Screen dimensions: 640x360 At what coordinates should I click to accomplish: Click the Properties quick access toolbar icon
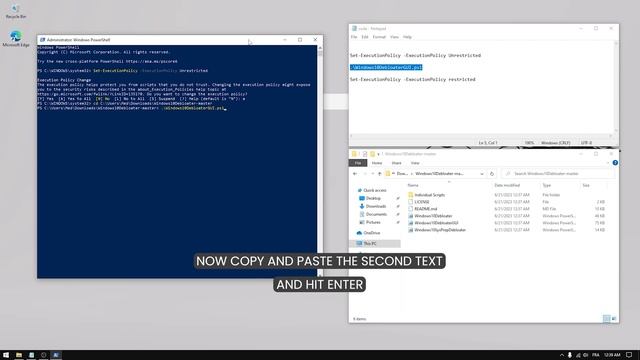pyautogui.click(x=365, y=154)
